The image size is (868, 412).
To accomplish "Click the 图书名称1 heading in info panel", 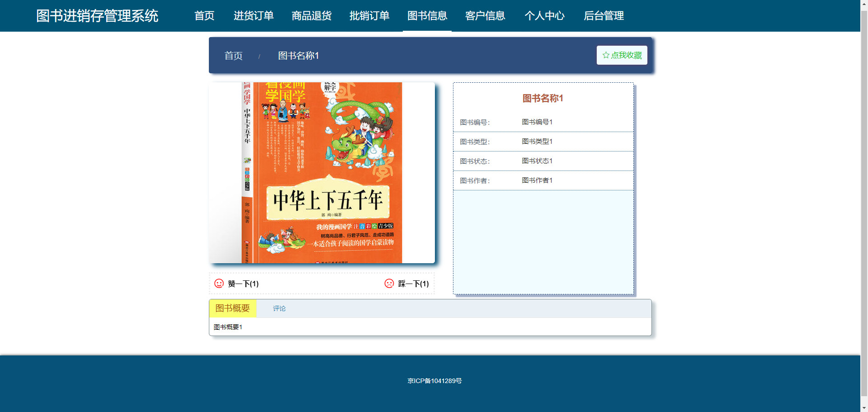I will coord(543,98).
